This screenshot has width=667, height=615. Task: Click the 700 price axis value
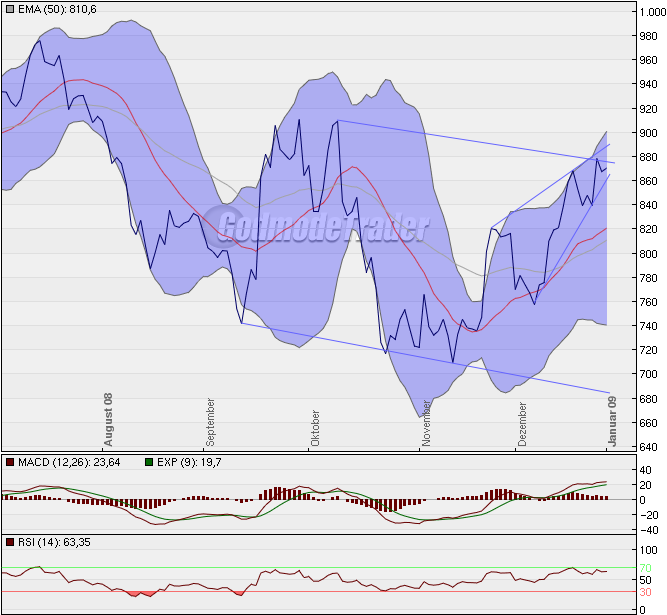point(649,374)
